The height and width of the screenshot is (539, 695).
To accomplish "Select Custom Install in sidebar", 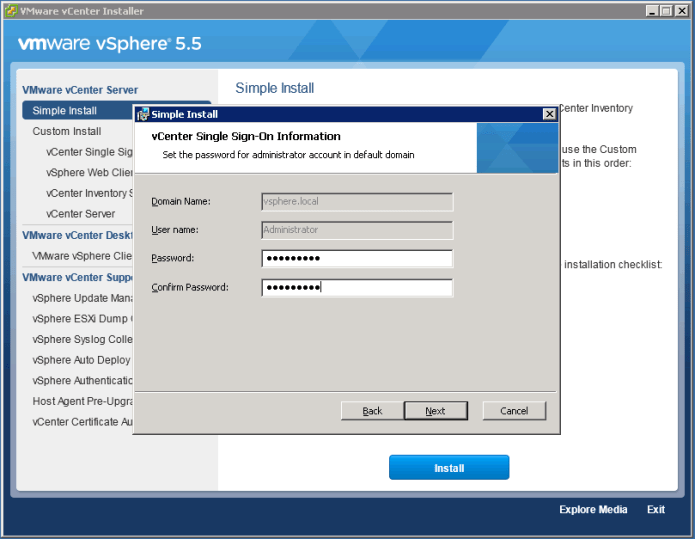I will [x=67, y=131].
